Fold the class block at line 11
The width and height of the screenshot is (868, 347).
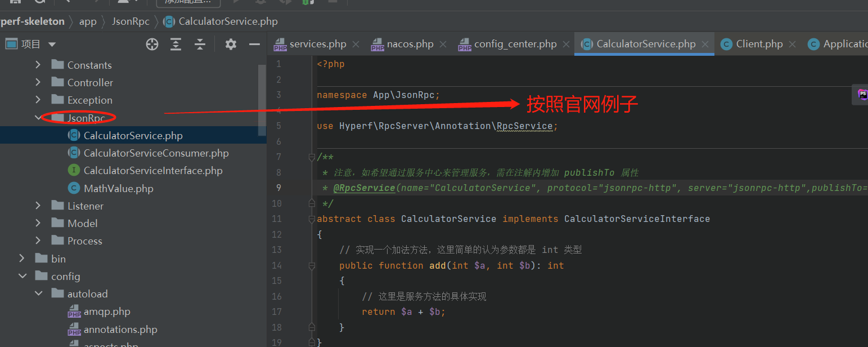pyautogui.click(x=312, y=219)
